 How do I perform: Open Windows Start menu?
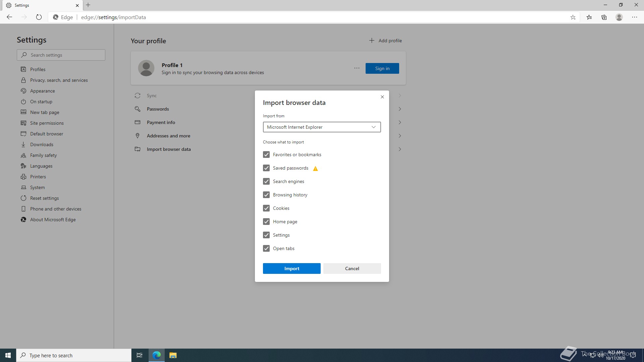click(x=8, y=355)
